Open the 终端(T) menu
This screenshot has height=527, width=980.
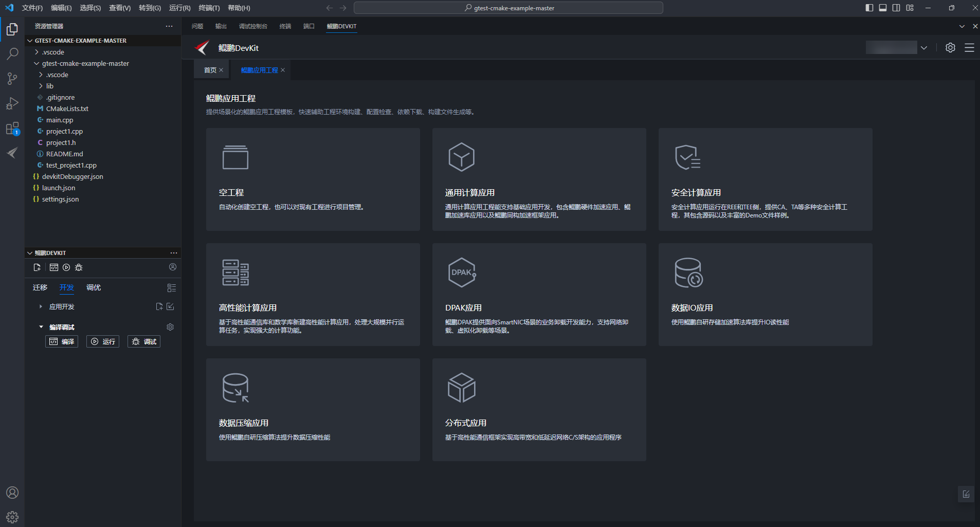(209, 8)
